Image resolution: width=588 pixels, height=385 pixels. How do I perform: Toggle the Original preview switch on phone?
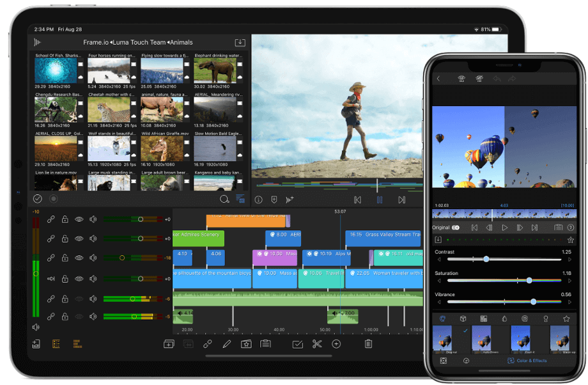click(456, 228)
